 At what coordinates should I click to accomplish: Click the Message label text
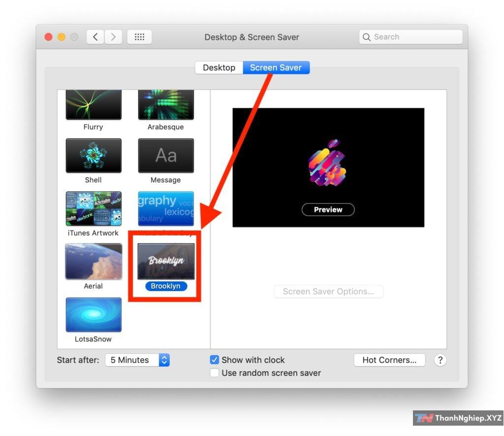(x=166, y=180)
